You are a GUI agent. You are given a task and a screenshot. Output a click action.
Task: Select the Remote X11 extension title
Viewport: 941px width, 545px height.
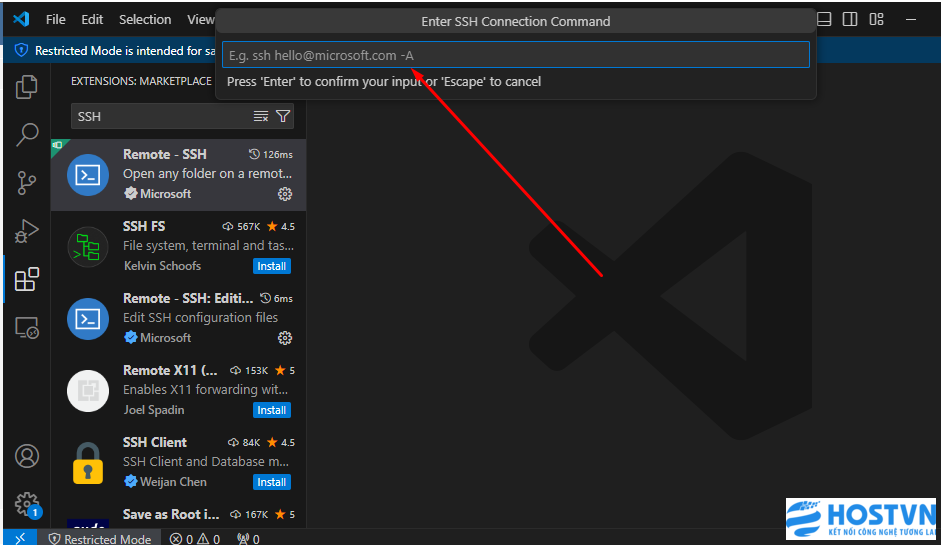click(170, 370)
